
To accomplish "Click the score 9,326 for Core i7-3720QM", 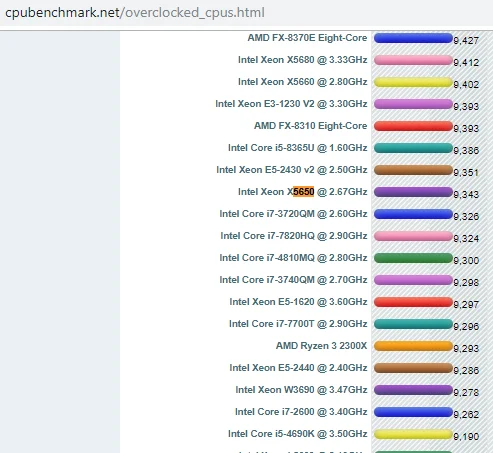I will 466,217.
